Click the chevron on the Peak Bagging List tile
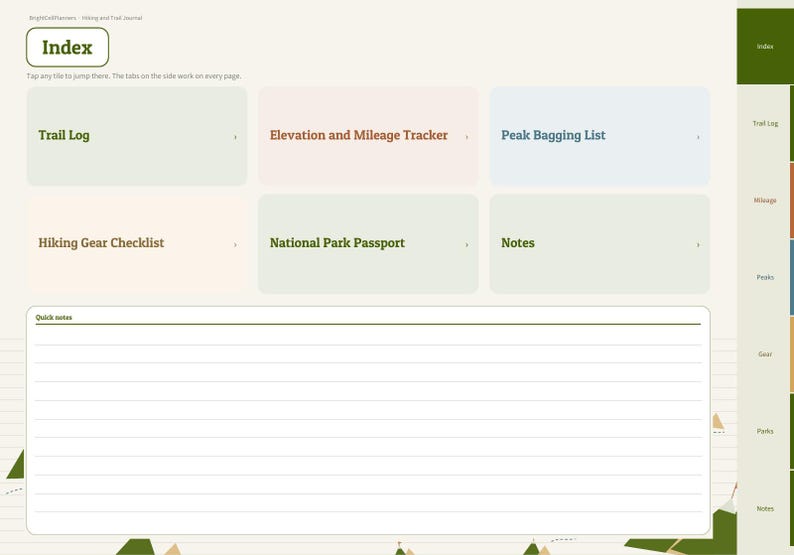 click(x=698, y=137)
